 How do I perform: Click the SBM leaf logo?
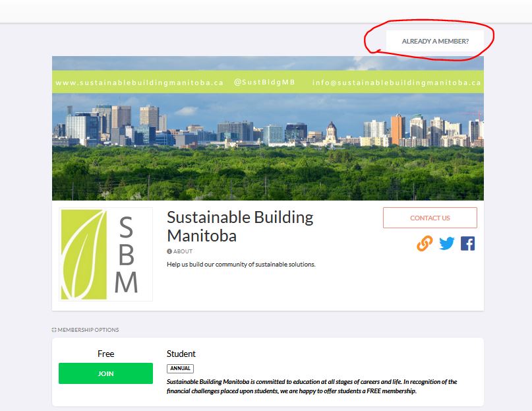click(105, 255)
